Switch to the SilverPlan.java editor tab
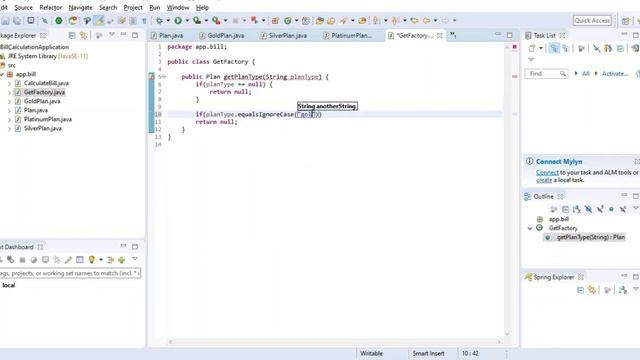This screenshot has height=360, width=640. click(x=284, y=36)
